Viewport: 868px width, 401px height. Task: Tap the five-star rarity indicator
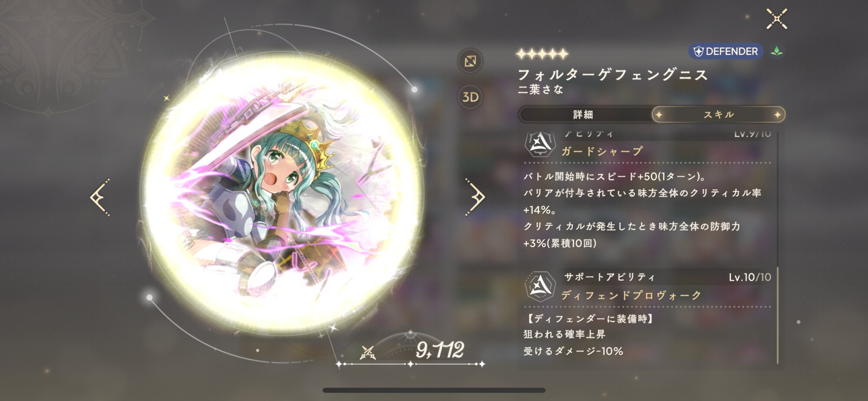pos(542,54)
